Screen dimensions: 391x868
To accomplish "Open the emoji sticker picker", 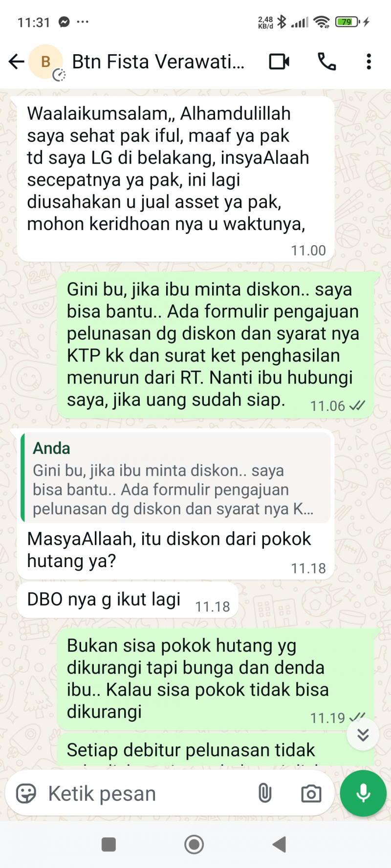I will [x=26, y=794].
